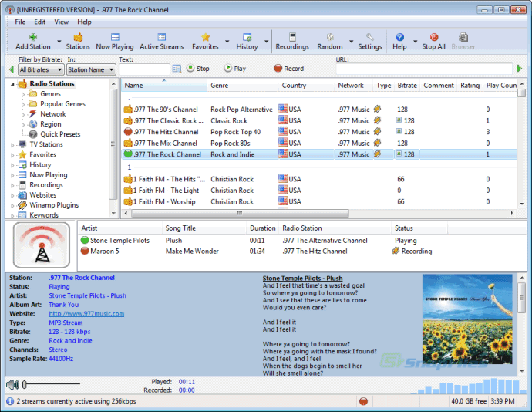Click the Add Station toolbar icon
This screenshot has height=412, width=532.
pos(33,37)
